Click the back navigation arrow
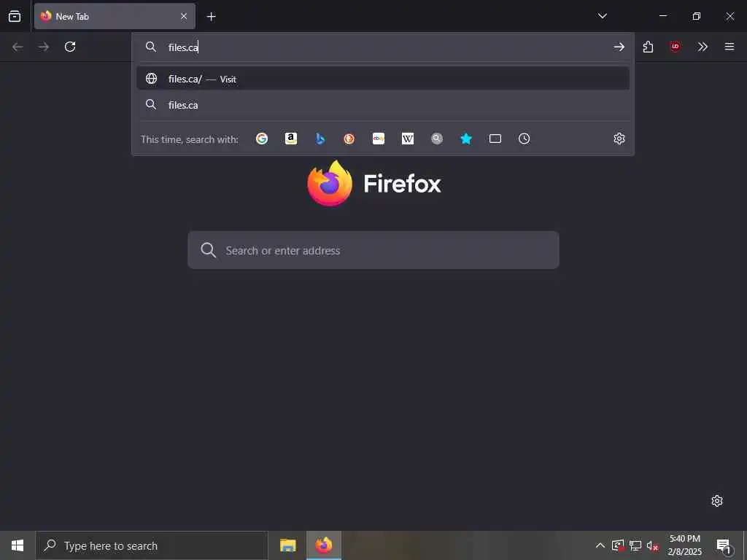The image size is (747, 560). (18, 47)
